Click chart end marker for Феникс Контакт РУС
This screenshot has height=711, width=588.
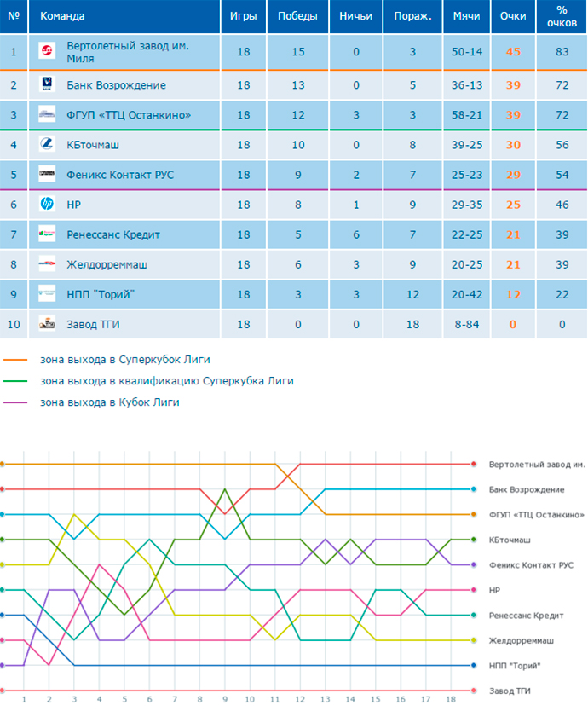pyautogui.click(x=474, y=564)
